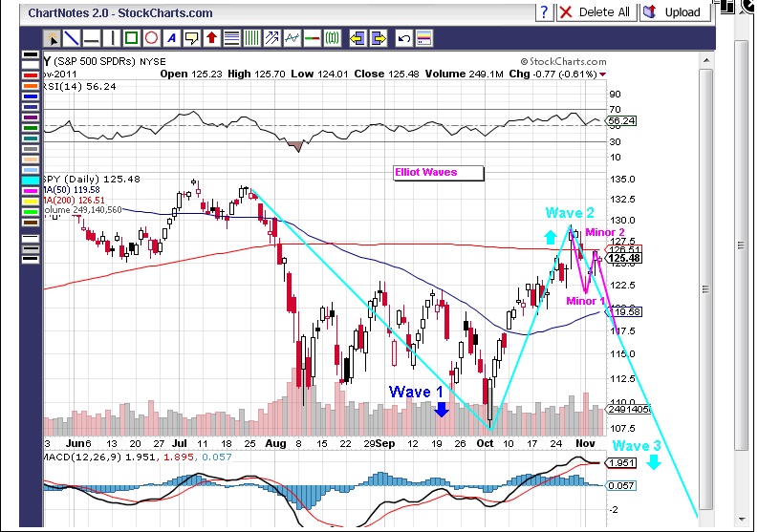Screen dimensions: 780x532
Task: Click the 'MA(50) 119.58' legend text
Action: (x=72, y=190)
